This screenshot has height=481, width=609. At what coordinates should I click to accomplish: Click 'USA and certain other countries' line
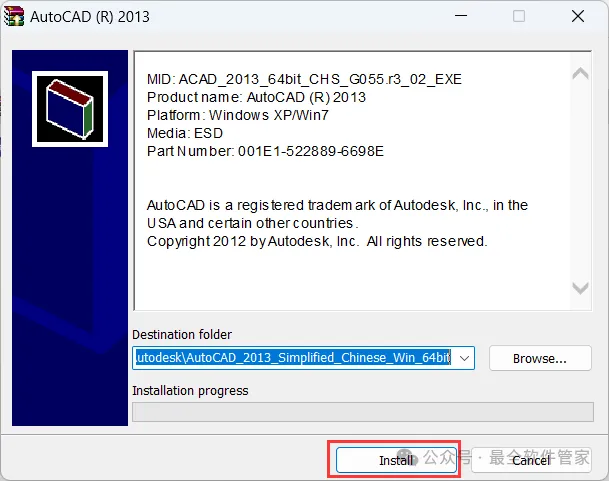pos(252,223)
